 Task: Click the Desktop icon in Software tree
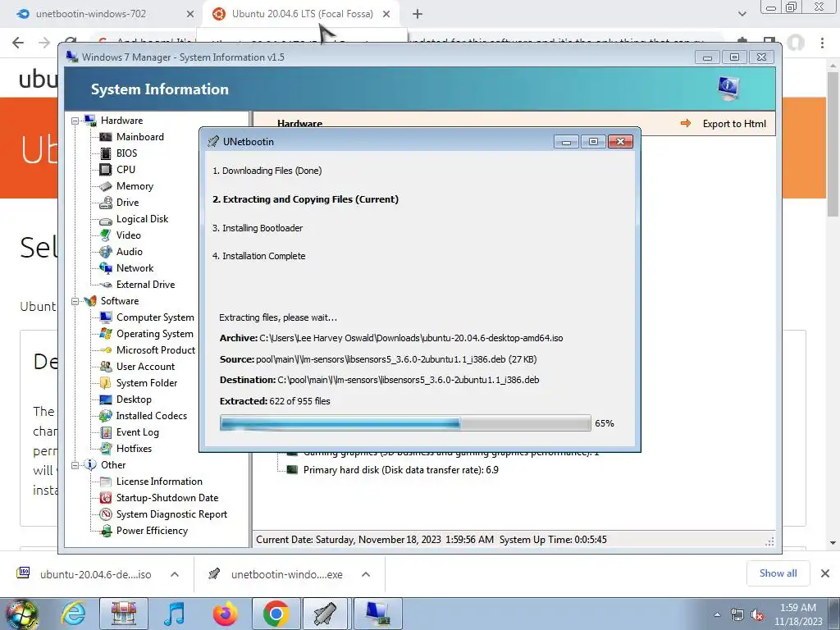click(x=106, y=399)
